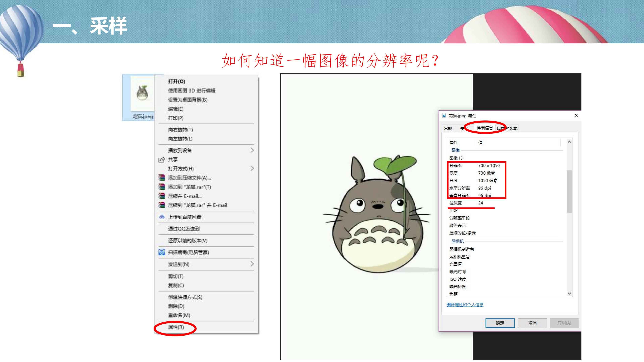The width and height of the screenshot is (644, 362).
Task: Open the 以前的版本 tab
Action: click(x=507, y=128)
